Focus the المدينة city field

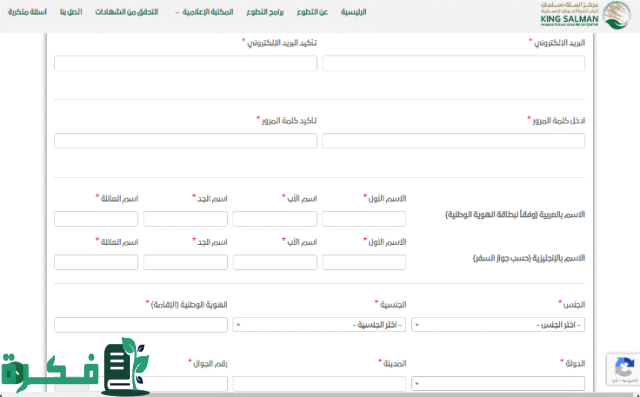pos(319,384)
